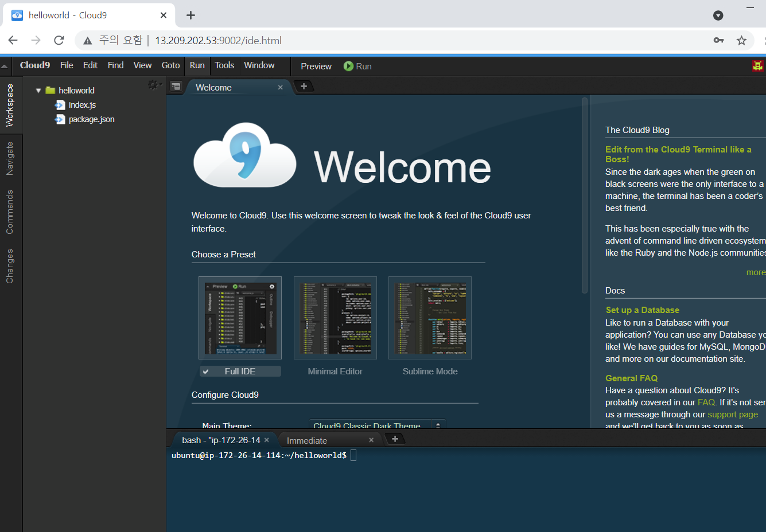This screenshot has height=532, width=766.
Task: Click the 'more' blog link
Action: pyautogui.click(x=756, y=272)
